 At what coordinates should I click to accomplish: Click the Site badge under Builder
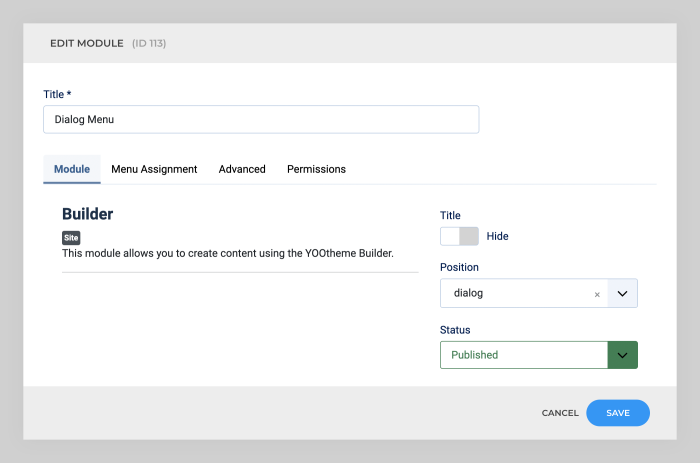pos(71,238)
